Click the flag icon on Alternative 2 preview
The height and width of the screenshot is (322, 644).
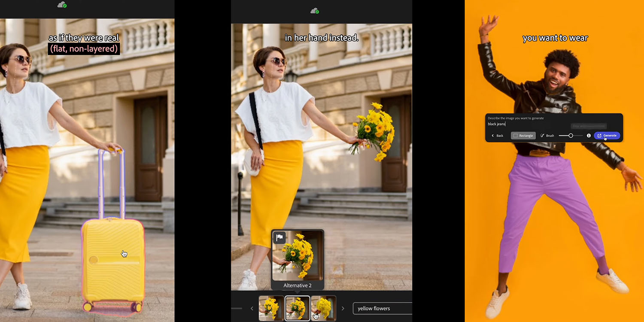coord(280,237)
